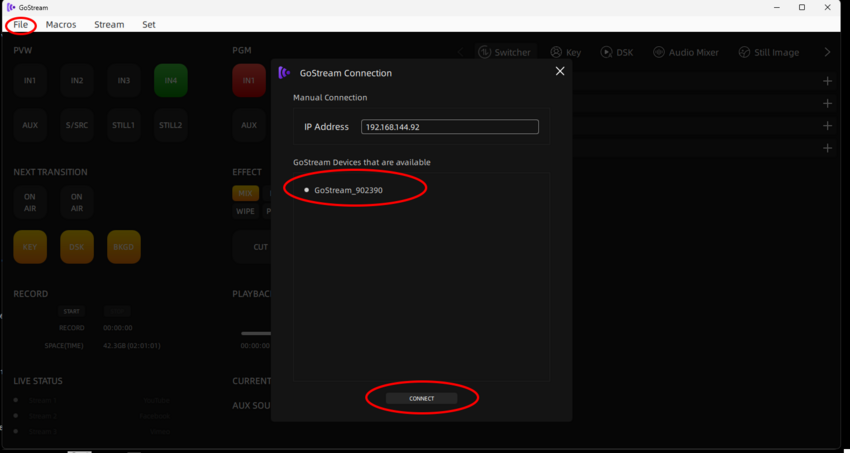The image size is (850, 453).
Task: Toggle the DSK next transition button
Action: pyautogui.click(x=77, y=247)
